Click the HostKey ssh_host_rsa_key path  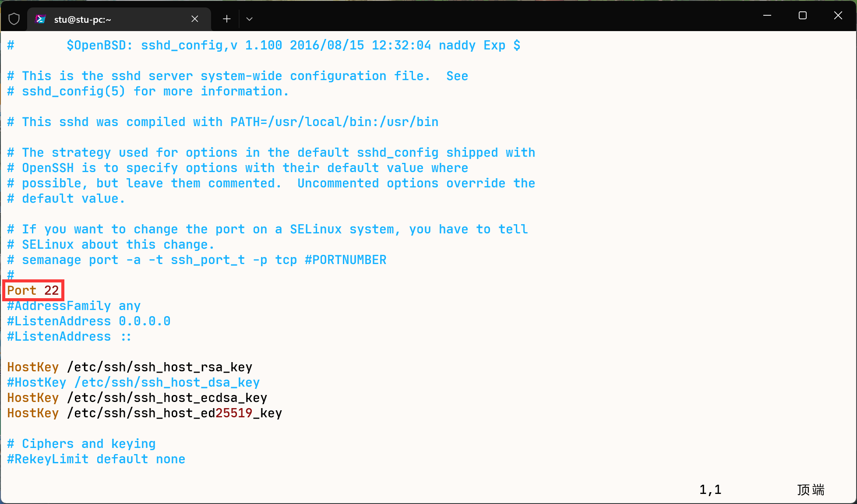point(160,367)
